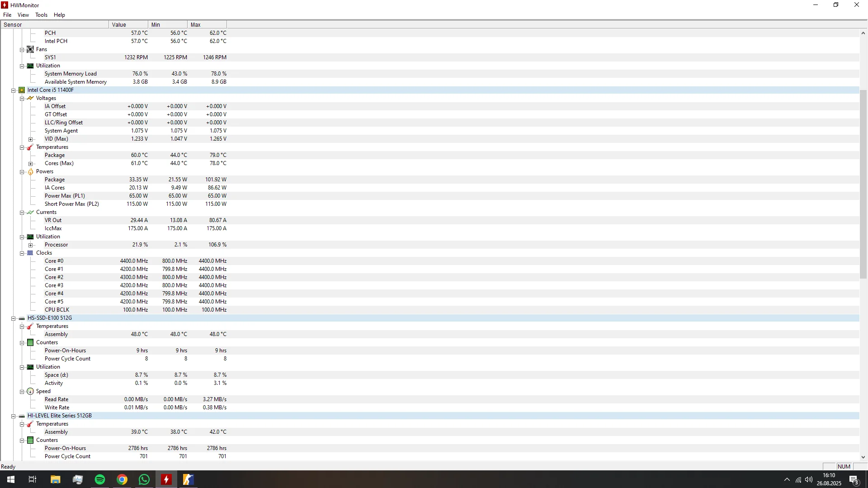Open Google Chrome from the taskbar
The width and height of the screenshot is (868, 488).
[x=122, y=479]
